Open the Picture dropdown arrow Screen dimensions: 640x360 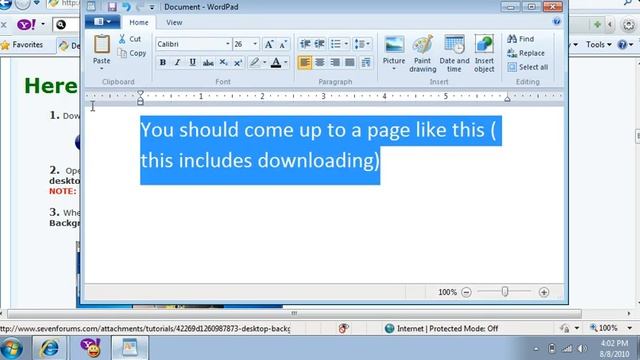point(394,69)
